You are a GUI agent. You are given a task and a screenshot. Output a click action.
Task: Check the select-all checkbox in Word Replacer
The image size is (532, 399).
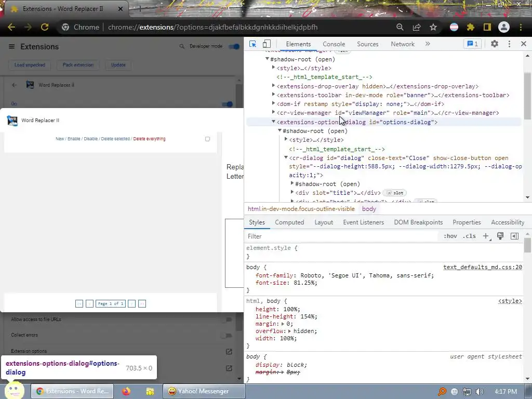[207, 139]
